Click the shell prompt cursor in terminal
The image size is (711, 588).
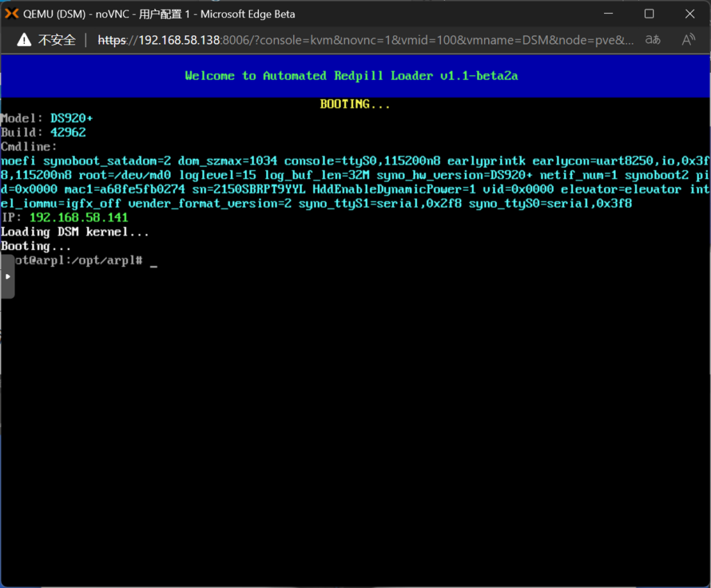[153, 261]
